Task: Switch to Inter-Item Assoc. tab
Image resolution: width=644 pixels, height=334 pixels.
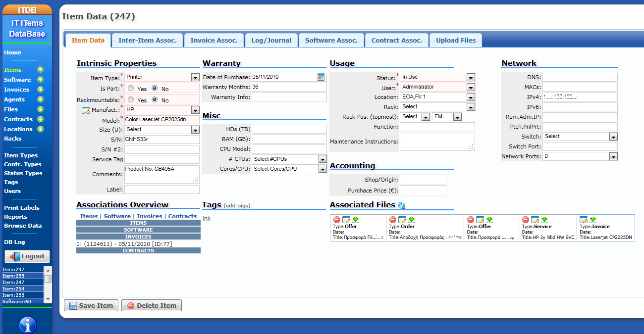Action: (148, 40)
